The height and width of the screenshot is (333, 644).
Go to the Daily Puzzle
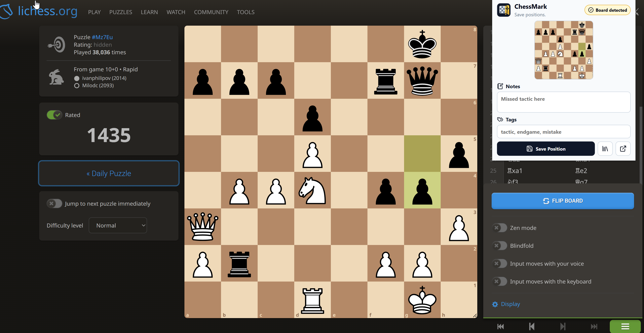[109, 173]
